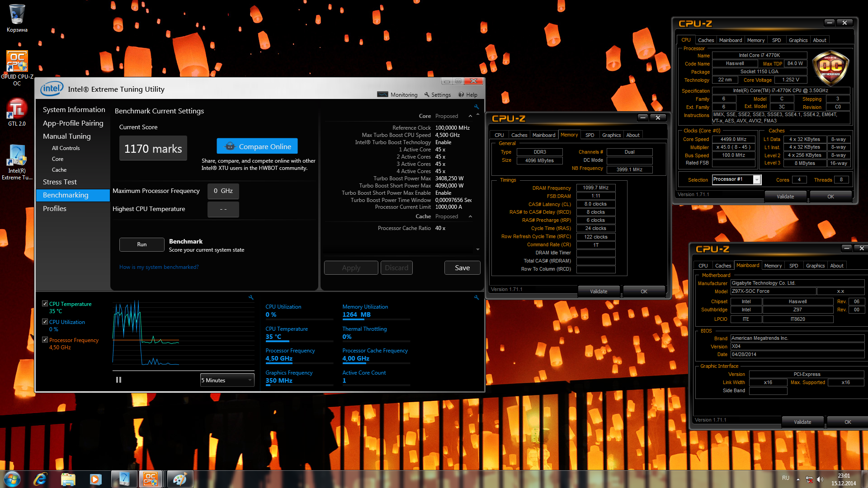Show hidden tray icons arrow
The image size is (868, 488).
(x=798, y=479)
